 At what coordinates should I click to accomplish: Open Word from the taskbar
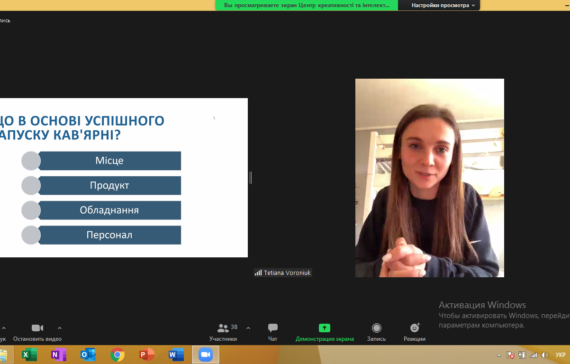tap(176, 355)
